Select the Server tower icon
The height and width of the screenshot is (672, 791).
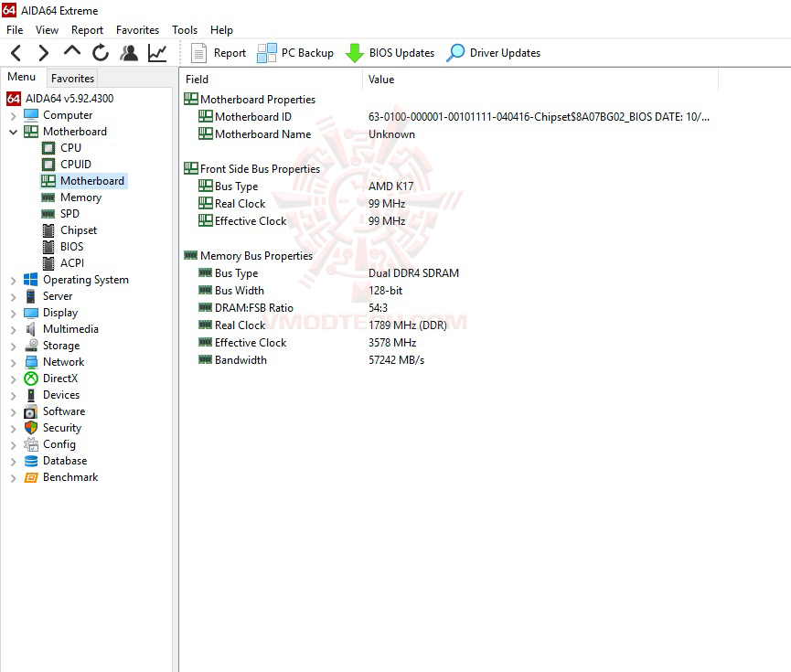[31, 296]
